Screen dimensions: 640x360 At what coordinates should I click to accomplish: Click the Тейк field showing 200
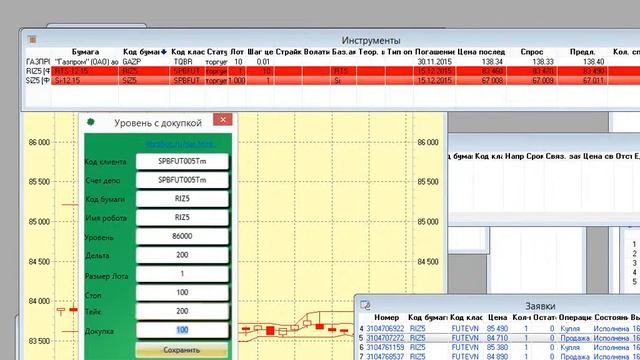pos(182,311)
